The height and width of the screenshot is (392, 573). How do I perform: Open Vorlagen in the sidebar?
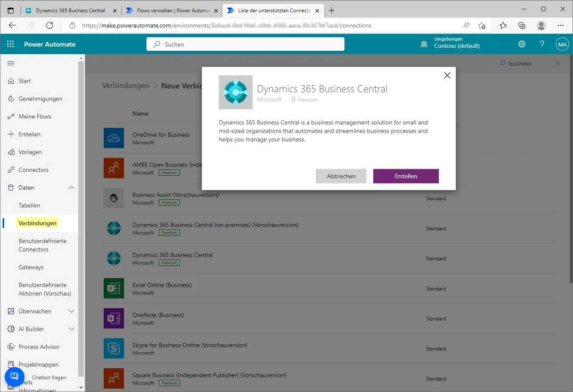click(30, 152)
